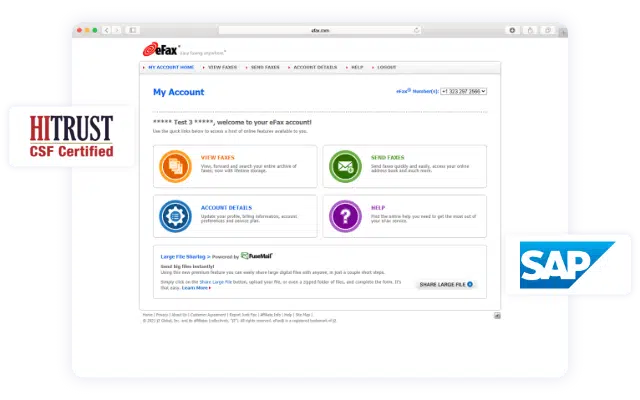Click the Account Details card heading
The width and height of the screenshot is (640, 400).
coord(226,208)
